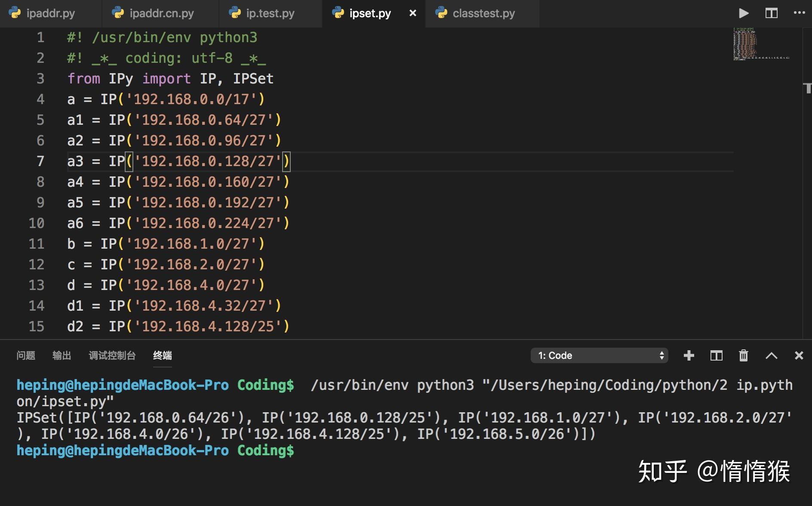Run the current Python file
This screenshot has height=506, width=812.
[x=744, y=13]
